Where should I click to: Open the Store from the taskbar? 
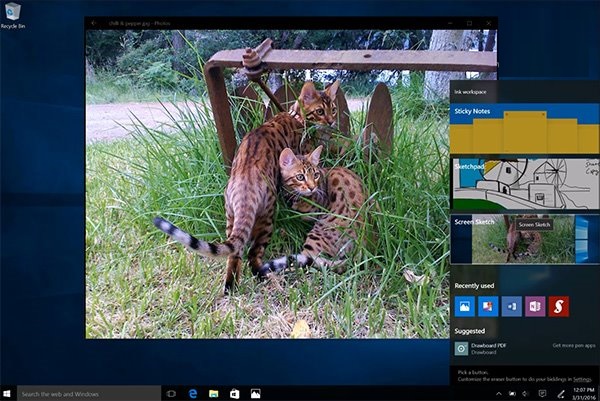[x=235, y=393]
